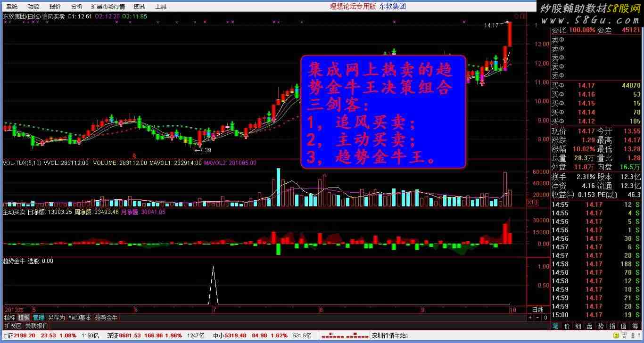
Task: Click the 涨幅 10.02% field
Action: click(573, 149)
